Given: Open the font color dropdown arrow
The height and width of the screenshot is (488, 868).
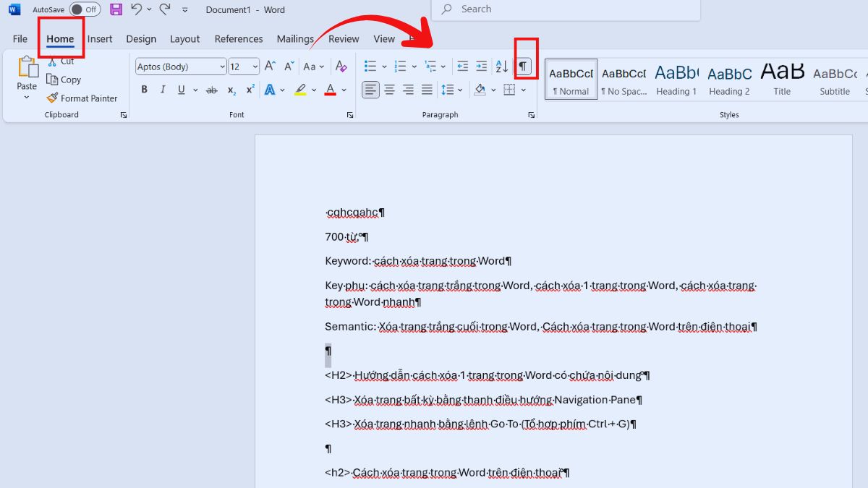Looking at the screenshot, I should pyautogui.click(x=344, y=90).
